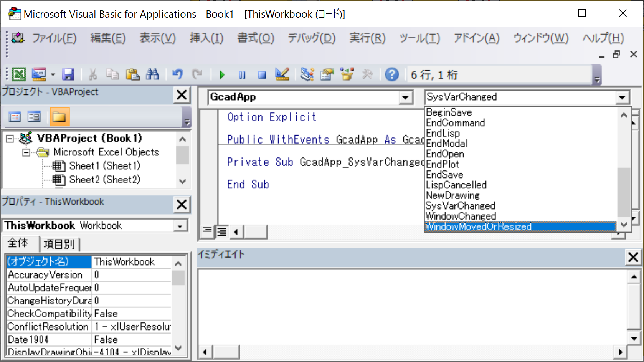Click the Excel icon in the menu bar
This screenshot has height=362, width=644.
(x=18, y=38)
